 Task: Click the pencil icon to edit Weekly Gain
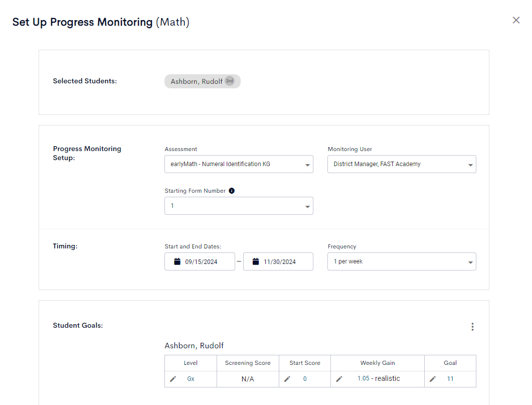(x=339, y=379)
